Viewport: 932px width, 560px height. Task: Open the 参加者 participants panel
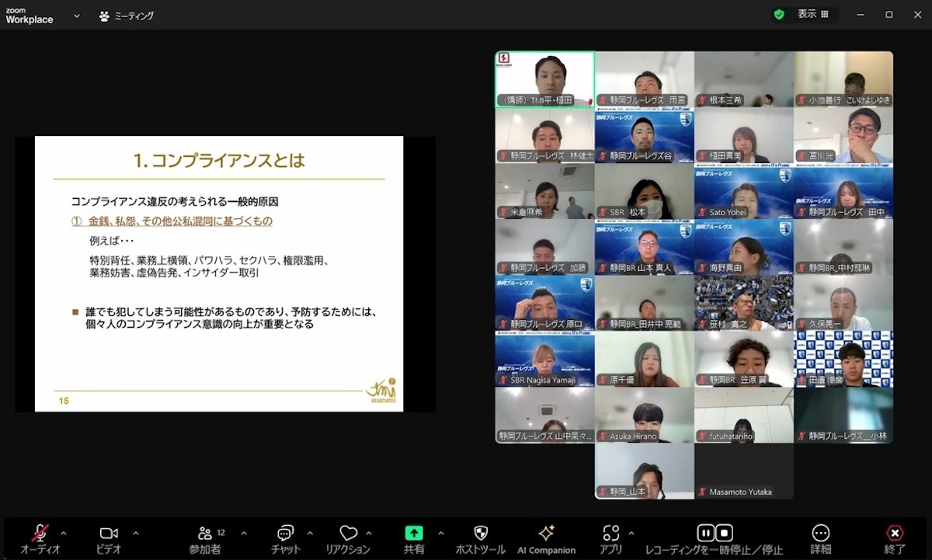(205, 534)
